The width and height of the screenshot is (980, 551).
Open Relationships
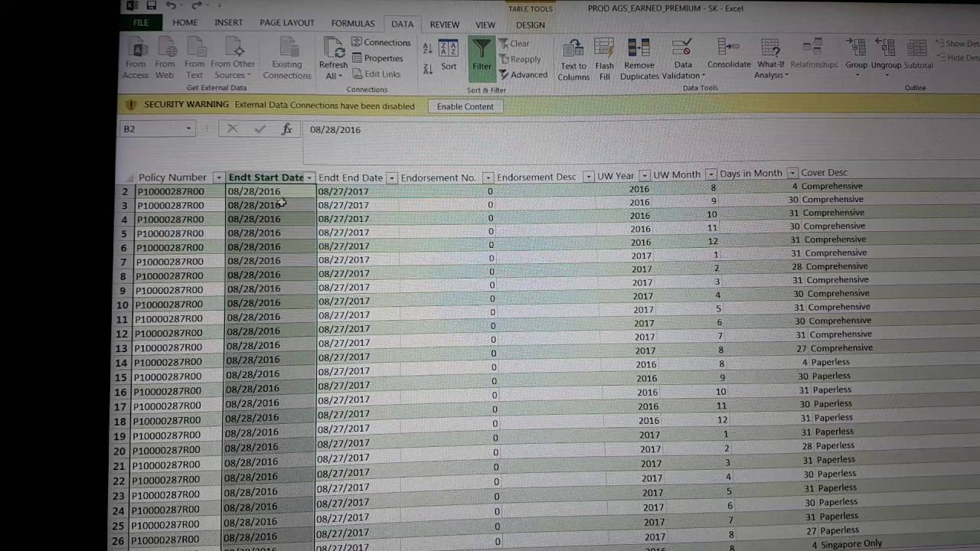click(x=814, y=54)
